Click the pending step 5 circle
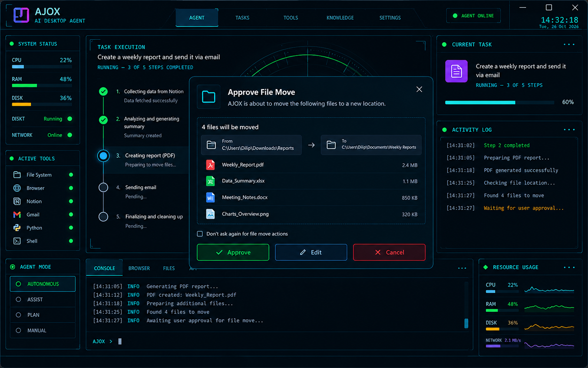Screen dimensions: 588x368 coord(103,217)
